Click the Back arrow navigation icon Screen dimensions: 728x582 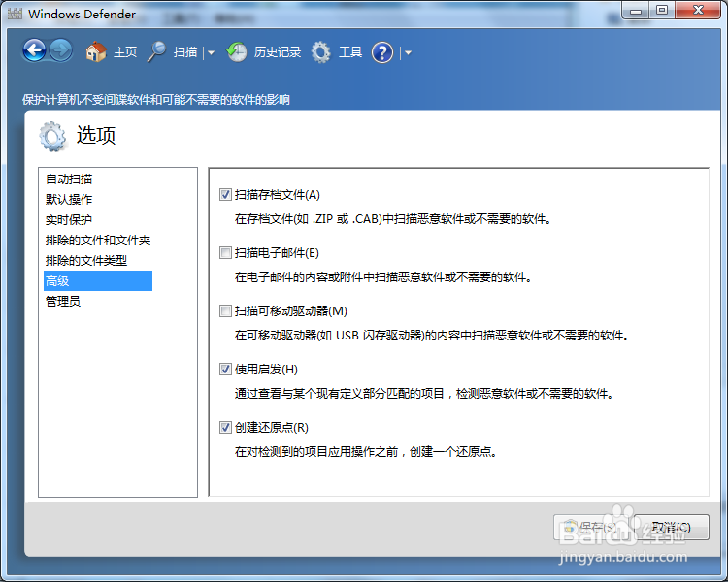(x=34, y=50)
